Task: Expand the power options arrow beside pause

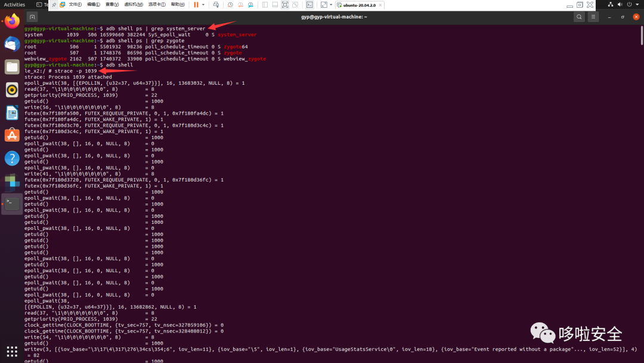Action: [x=203, y=5]
